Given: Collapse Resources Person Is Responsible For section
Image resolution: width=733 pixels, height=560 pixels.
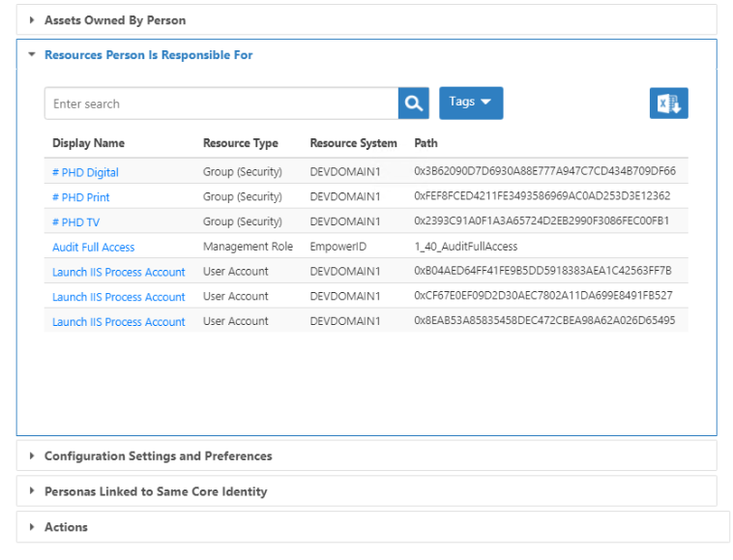Looking at the screenshot, I should click(148, 55).
